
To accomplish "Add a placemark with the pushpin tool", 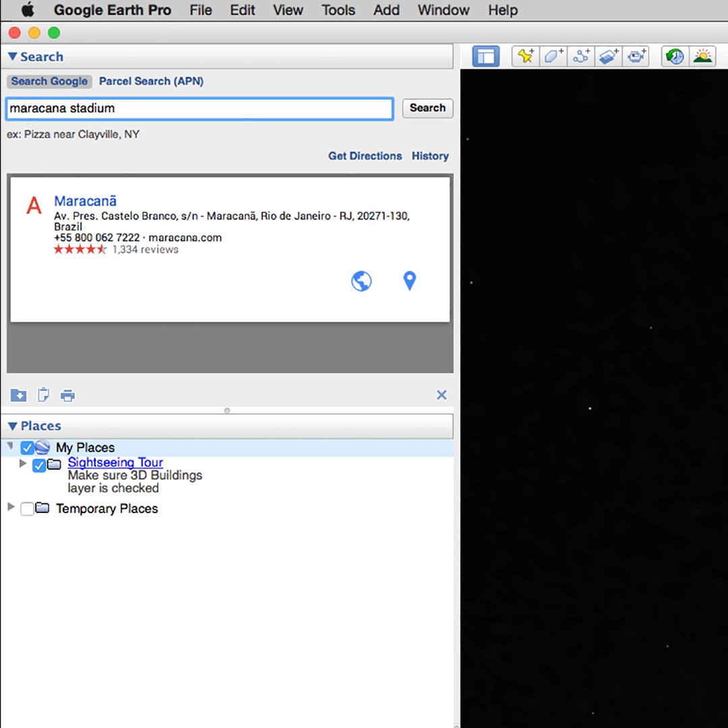I will 526,57.
